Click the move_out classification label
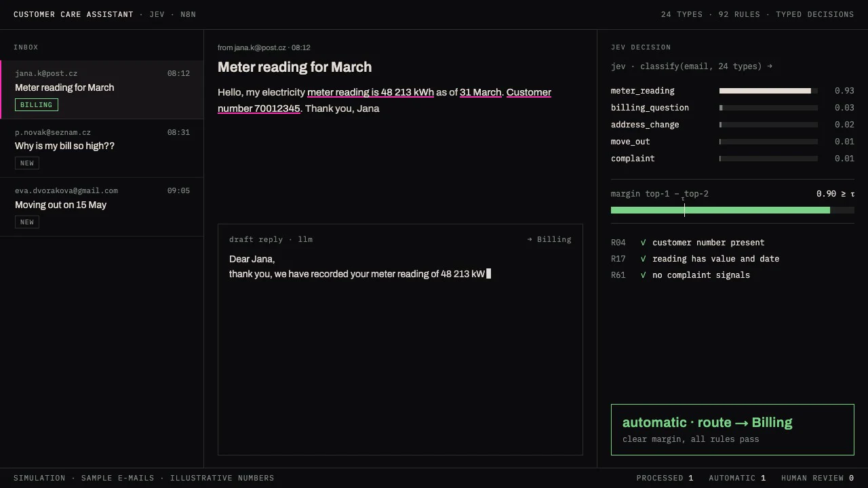 click(631, 142)
